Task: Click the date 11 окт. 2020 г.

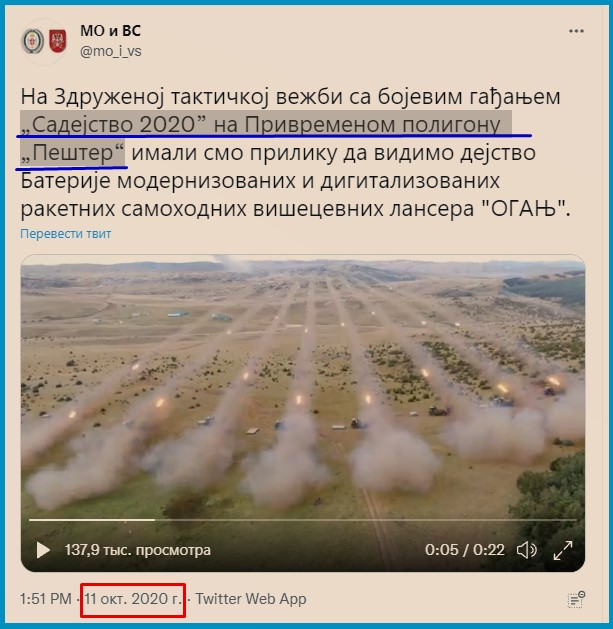Action: 133,599
